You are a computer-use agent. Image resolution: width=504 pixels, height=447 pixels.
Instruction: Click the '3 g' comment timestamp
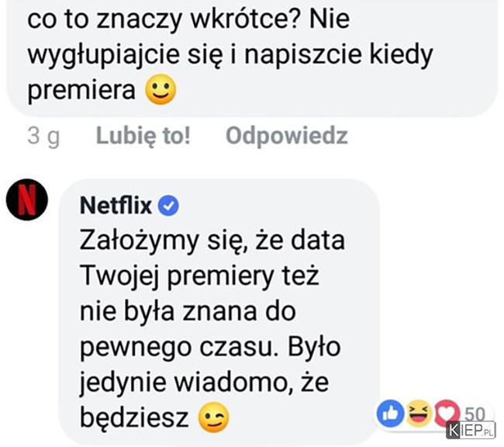[x=43, y=137]
